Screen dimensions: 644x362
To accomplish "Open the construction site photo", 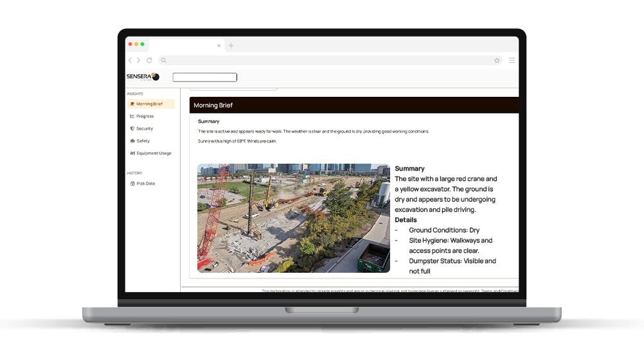I will pyautogui.click(x=293, y=218).
